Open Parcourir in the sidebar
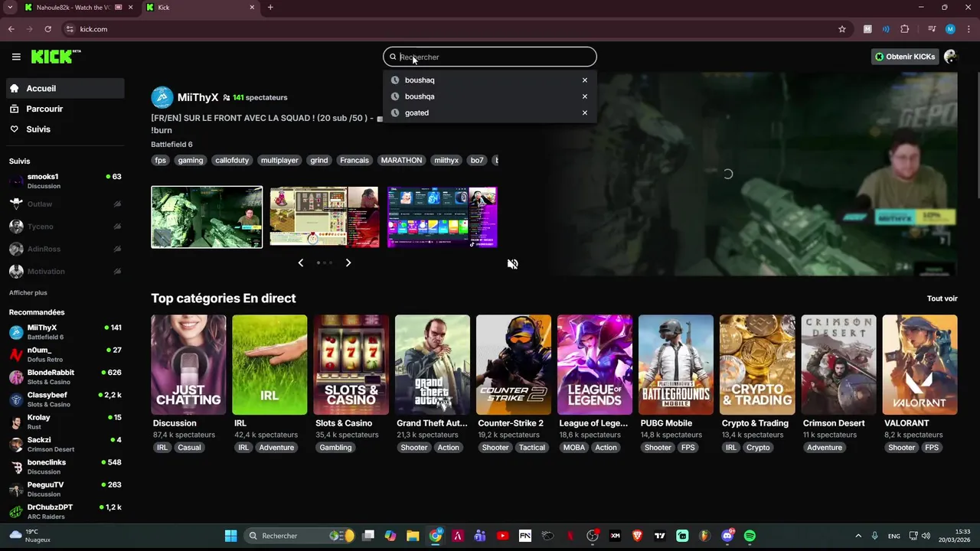This screenshot has height=551, width=980. tap(66, 109)
